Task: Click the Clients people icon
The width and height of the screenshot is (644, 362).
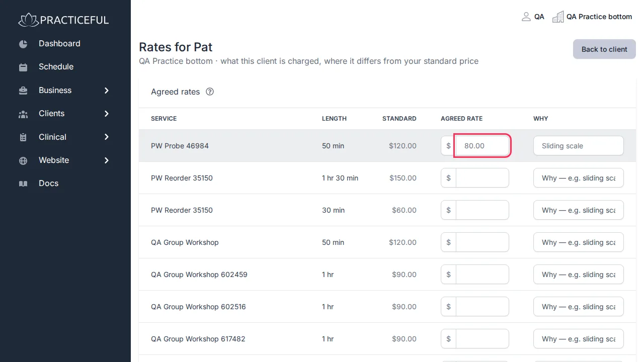Action: click(23, 114)
